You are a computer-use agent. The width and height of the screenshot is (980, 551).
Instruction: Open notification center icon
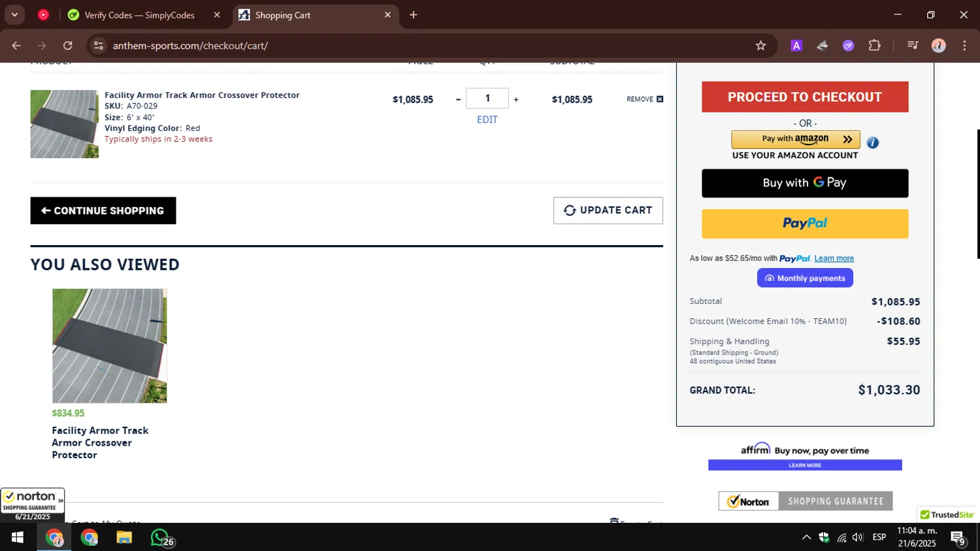(958, 538)
